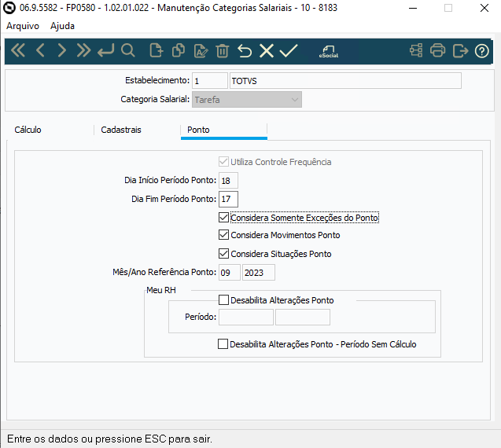Viewport: 501px width, 448px height.
Task: Uncheck Considera Movimentos Ponto
Action: (223, 235)
